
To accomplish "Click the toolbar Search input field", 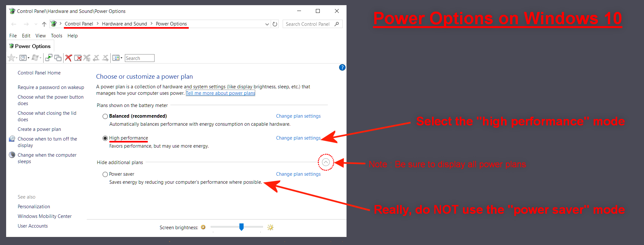I will [x=139, y=58].
